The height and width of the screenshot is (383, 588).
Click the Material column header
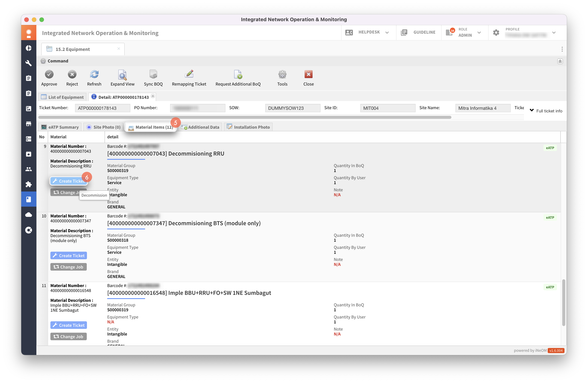coord(76,137)
